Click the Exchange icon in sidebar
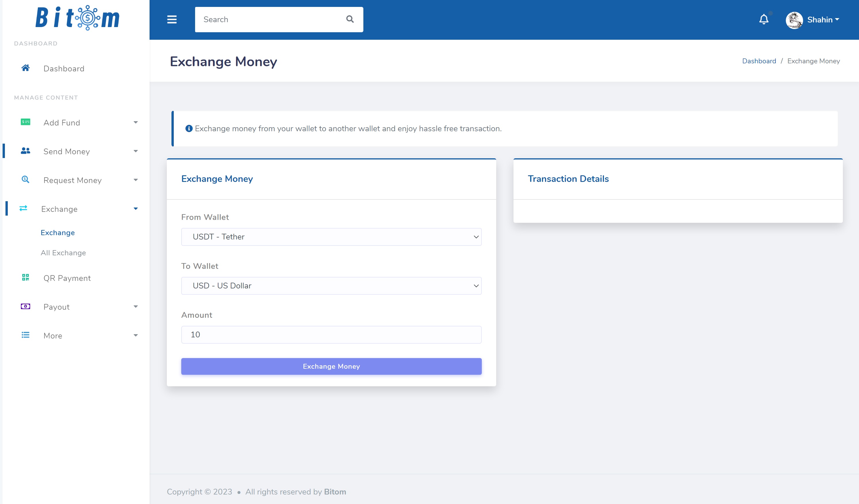This screenshot has height=504, width=859. click(24, 209)
